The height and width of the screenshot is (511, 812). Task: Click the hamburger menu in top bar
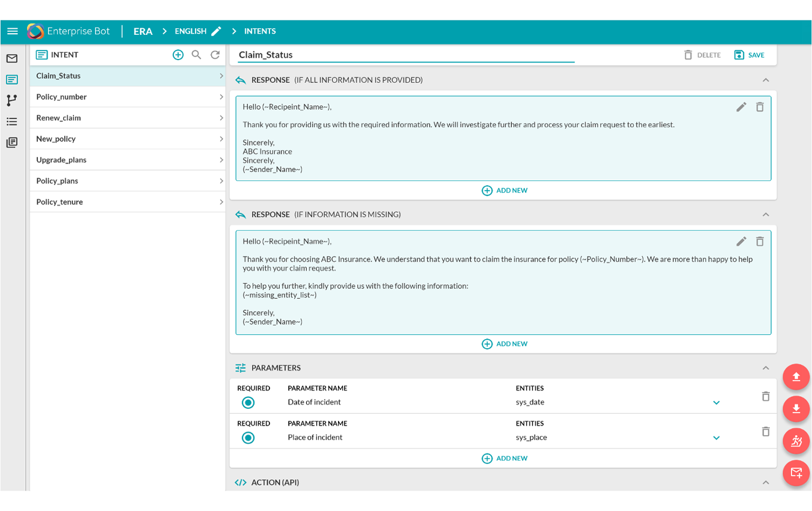[x=12, y=31]
